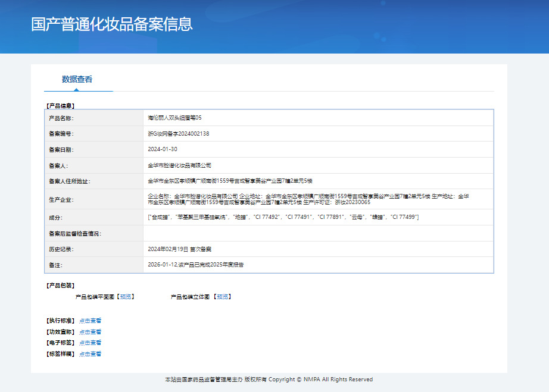Select the 数据查看 tab
The image size is (549, 392).
pos(77,79)
